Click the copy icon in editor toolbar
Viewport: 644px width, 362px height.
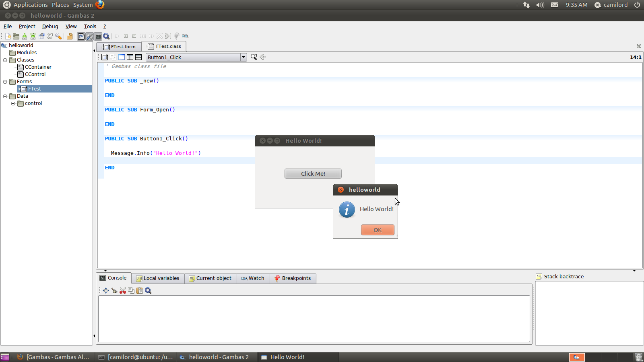coord(113,57)
